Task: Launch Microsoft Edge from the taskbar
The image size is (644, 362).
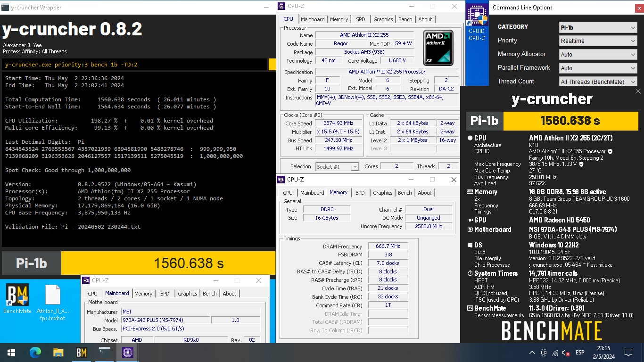Action: pos(35,352)
